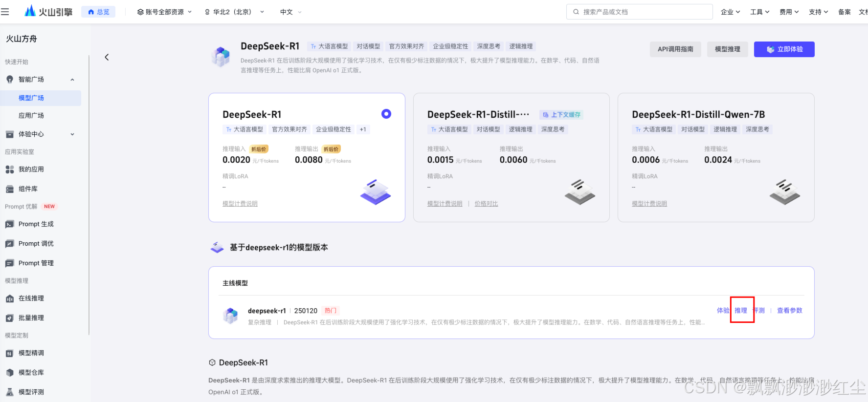Click the gray stack icon in Distill-Qwen-7B card
Screen dimensions: 868x402
click(x=785, y=191)
